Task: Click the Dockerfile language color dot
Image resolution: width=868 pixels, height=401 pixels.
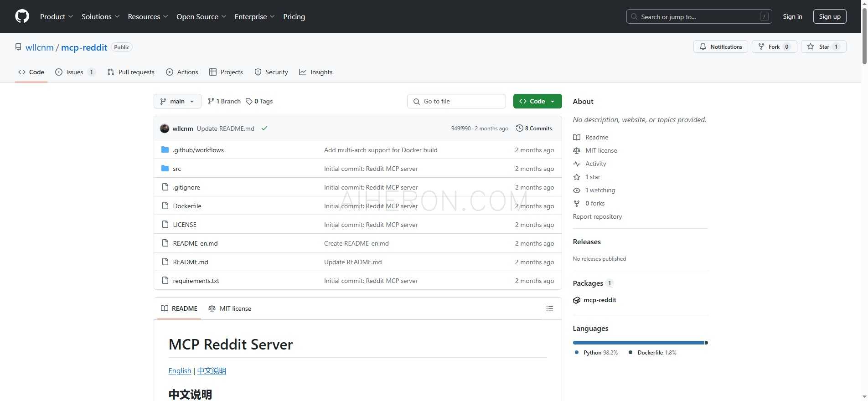Action: [x=630, y=352]
